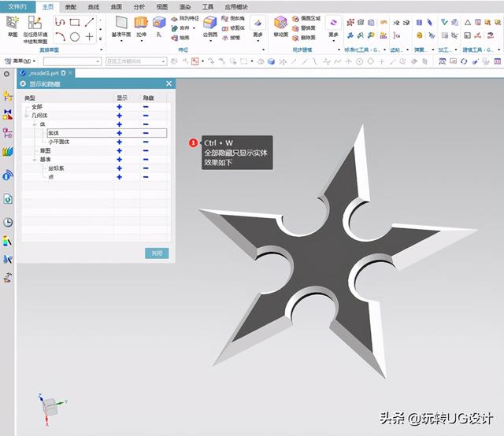Hide 草图 (sketch) row using minus sign
Screen dimensions: 504x436
click(x=146, y=150)
